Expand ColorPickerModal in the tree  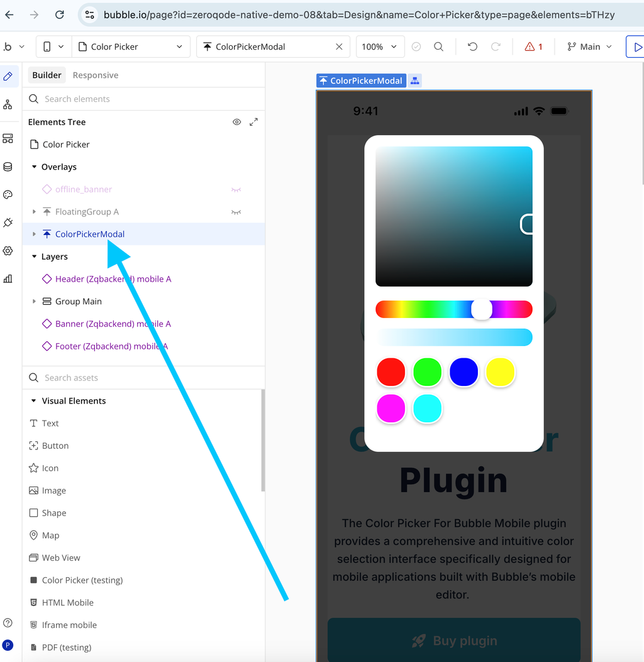click(34, 234)
